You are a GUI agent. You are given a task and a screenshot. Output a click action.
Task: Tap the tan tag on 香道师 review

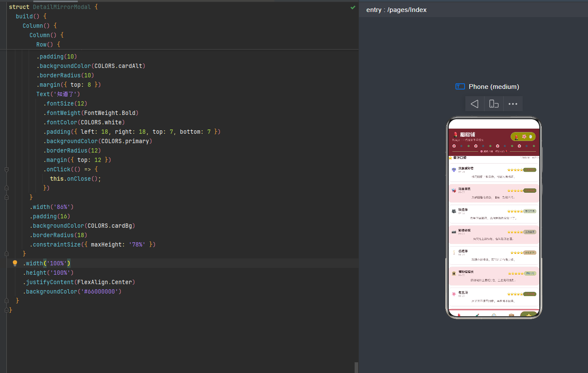click(530, 253)
